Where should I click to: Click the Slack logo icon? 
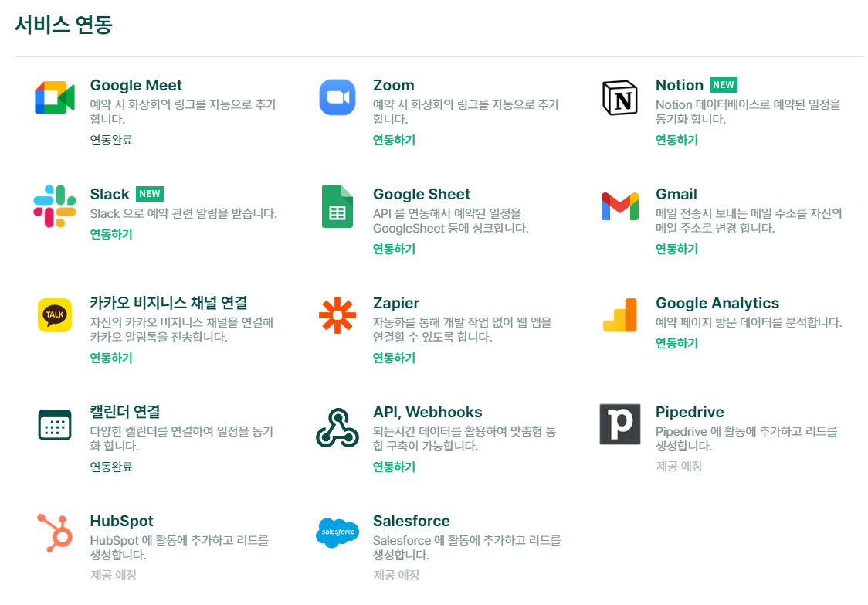[x=55, y=206]
